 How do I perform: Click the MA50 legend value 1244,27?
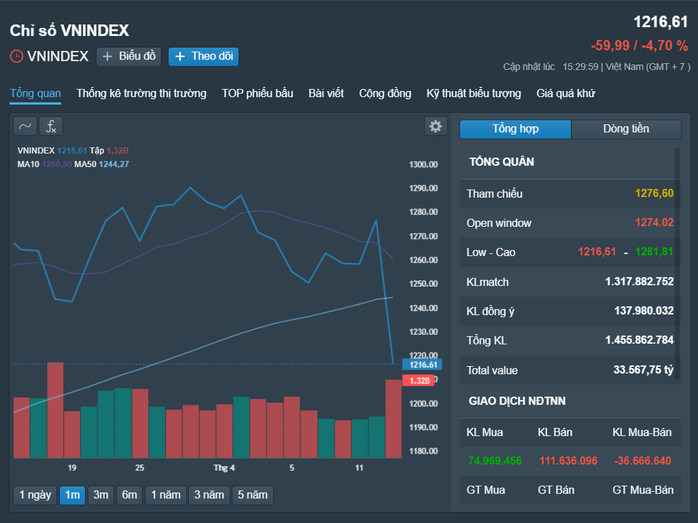tap(114, 164)
